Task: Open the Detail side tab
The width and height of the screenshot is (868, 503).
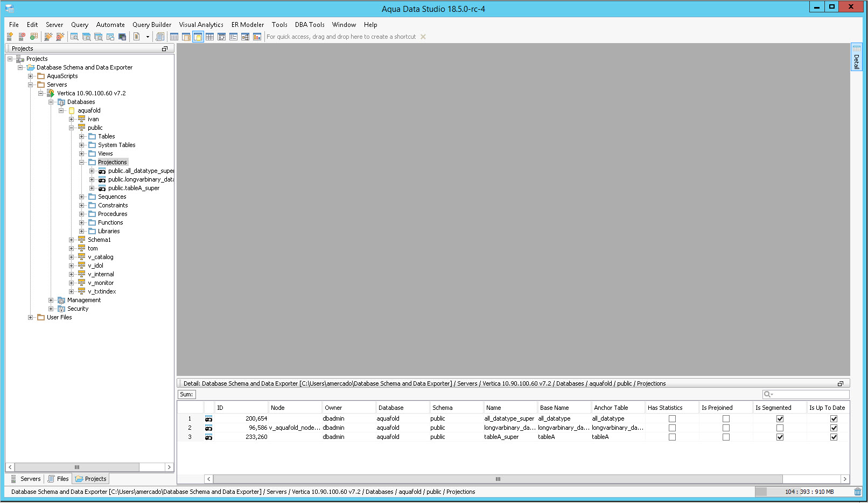Action: point(856,57)
